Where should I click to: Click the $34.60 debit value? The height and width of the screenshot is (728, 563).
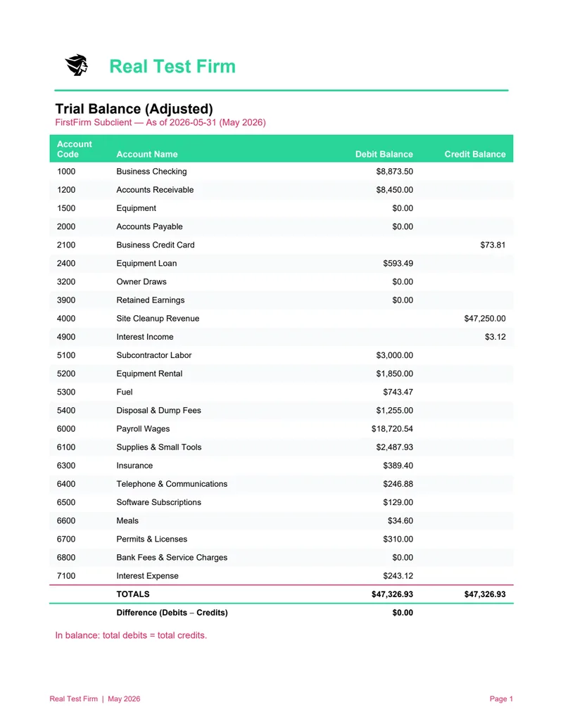coord(400,521)
